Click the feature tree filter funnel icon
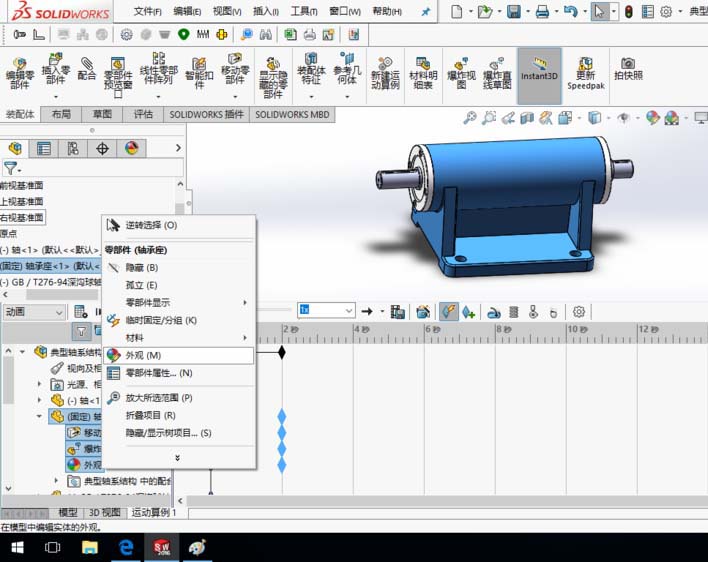Screen dimensions: 708x562 point(11,169)
